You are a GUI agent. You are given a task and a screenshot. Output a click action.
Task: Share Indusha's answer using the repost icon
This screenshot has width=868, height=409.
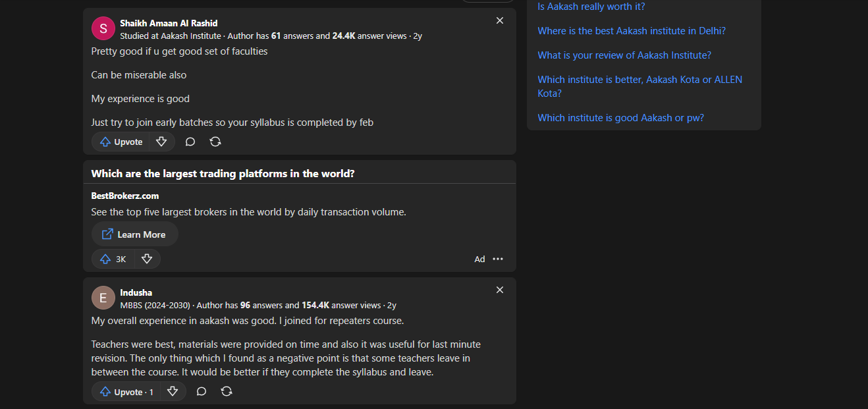(x=227, y=391)
